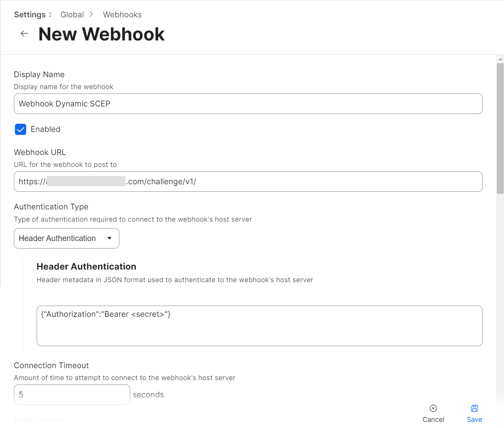Click the back arrow beside New Webhook
Viewport: 504px width, 428px height.
pos(24,33)
